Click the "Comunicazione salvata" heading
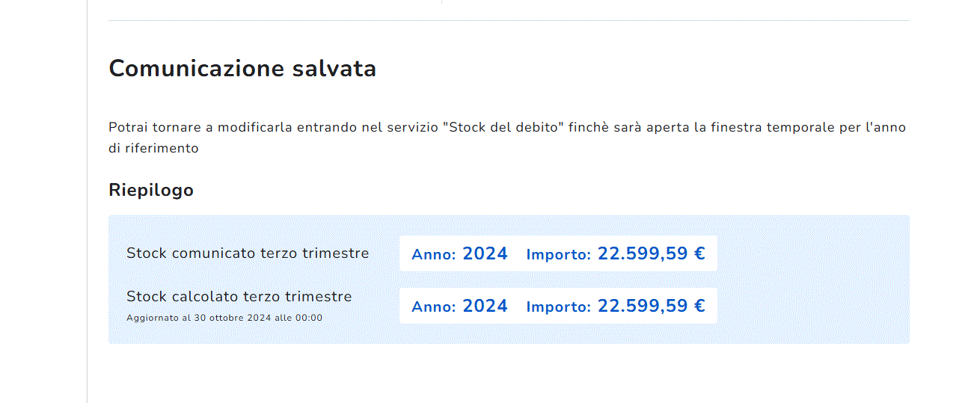This screenshot has height=403, width=980. (x=242, y=69)
